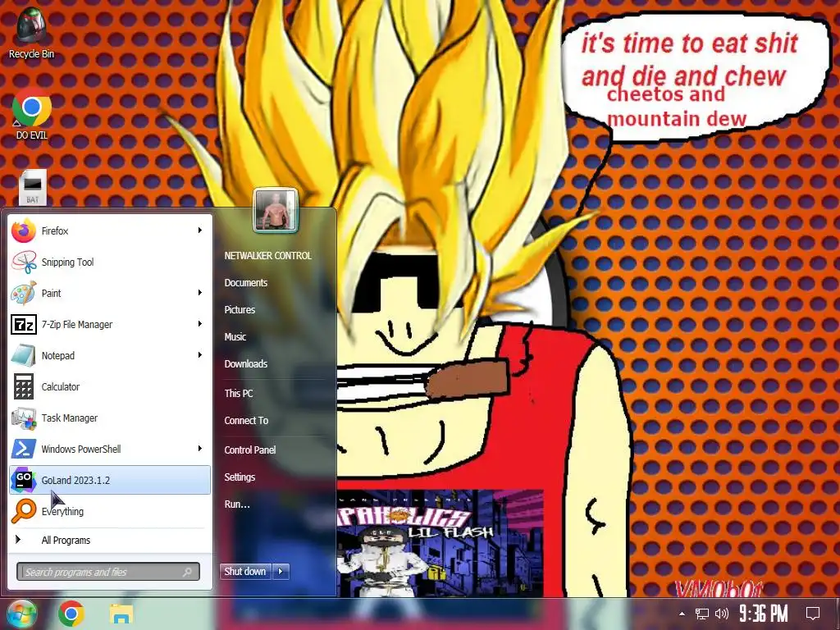The width and height of the screenshot is (840, 630).
Task: Select Connect To in Start menu
Action: pyautogui.click(x=246, y=421)
